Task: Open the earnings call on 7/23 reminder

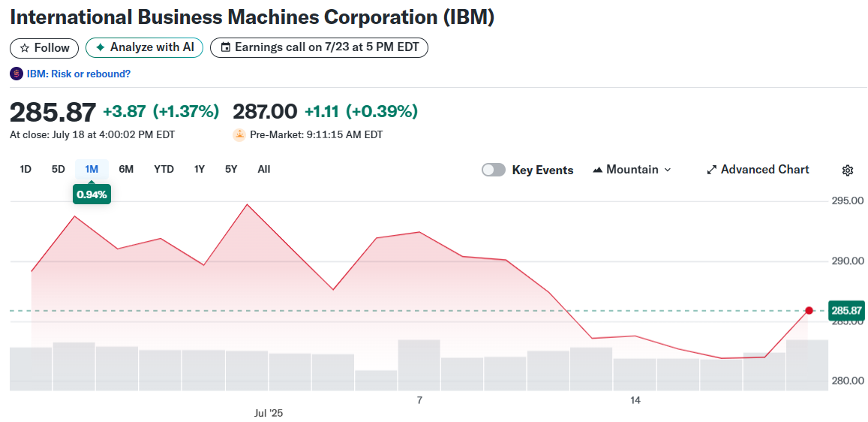Action: (320, 47)
